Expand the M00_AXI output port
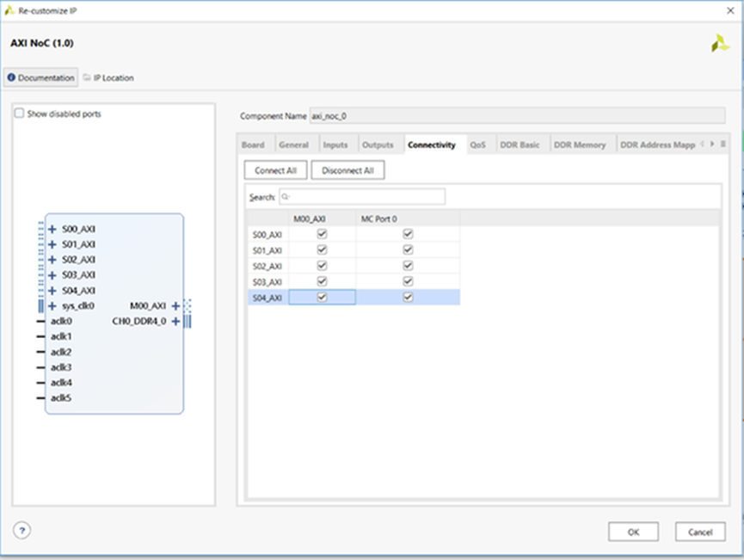 point(175,305)
